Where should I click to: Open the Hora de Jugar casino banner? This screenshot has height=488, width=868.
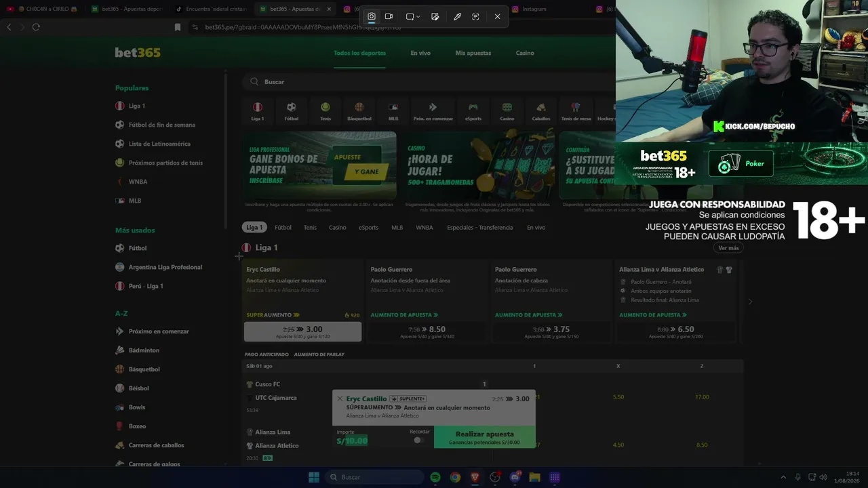(478, 165)
